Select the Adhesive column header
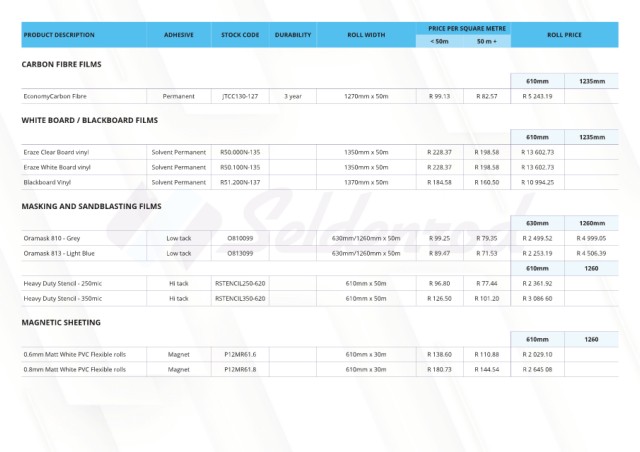The width and height of the screenshot is (640, 452). tap(178, 35)
